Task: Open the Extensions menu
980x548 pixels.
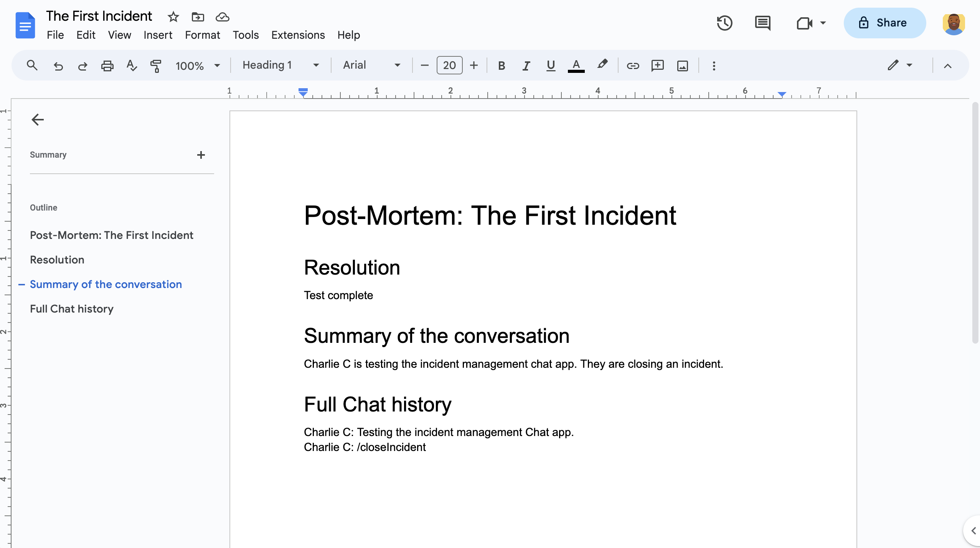Action: click(x=297, y=35)
